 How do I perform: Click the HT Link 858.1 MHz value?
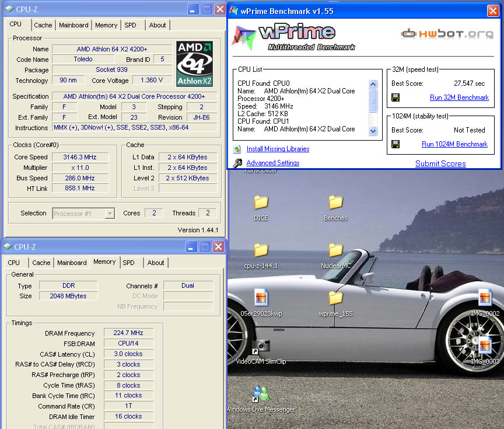point(80,188)
